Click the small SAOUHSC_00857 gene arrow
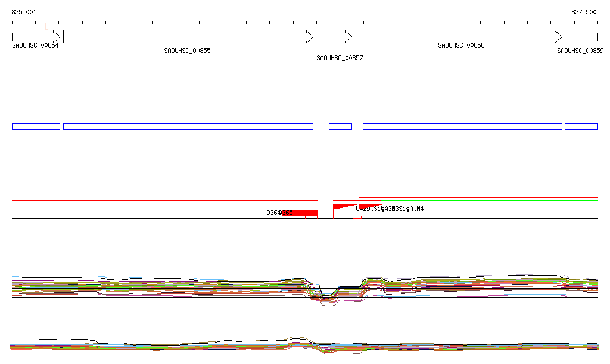 [x=340, y=37]
